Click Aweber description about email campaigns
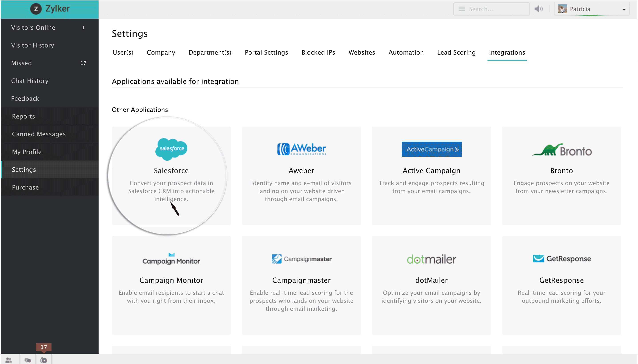This screenshot has height=364, width=638. (x=301, y=191)
